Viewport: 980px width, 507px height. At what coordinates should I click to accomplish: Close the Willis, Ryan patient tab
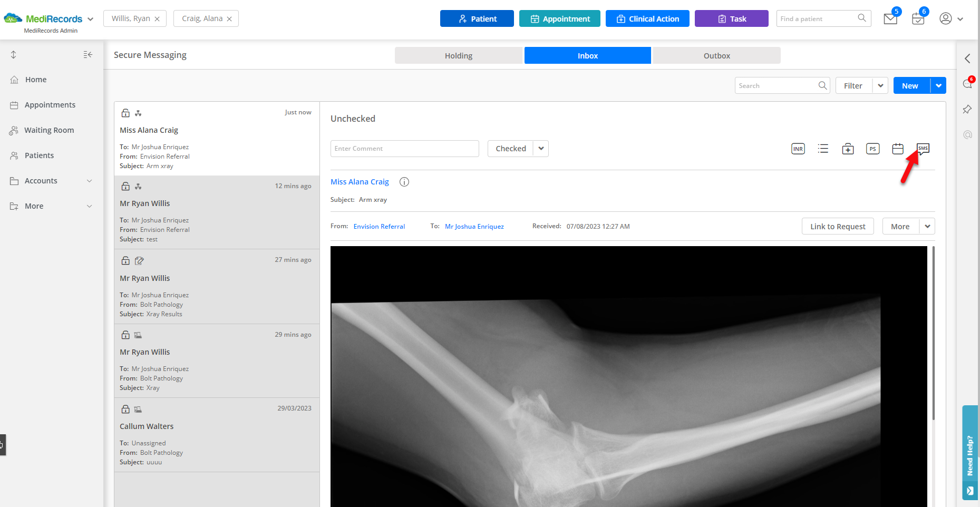157,19
